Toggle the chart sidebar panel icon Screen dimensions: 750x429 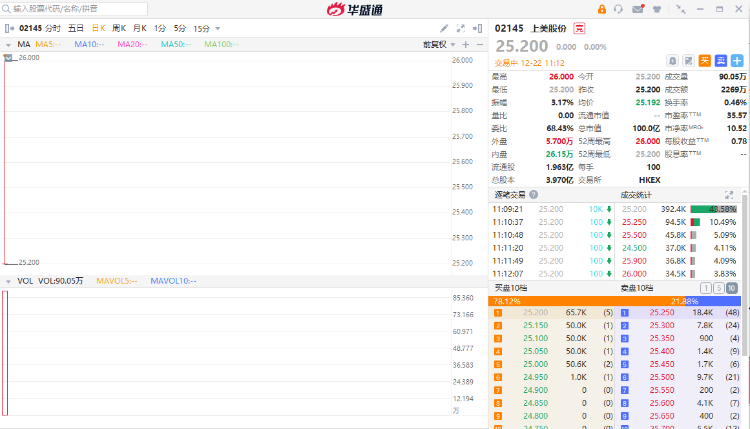pyautogui.click(x=478, y=29)
